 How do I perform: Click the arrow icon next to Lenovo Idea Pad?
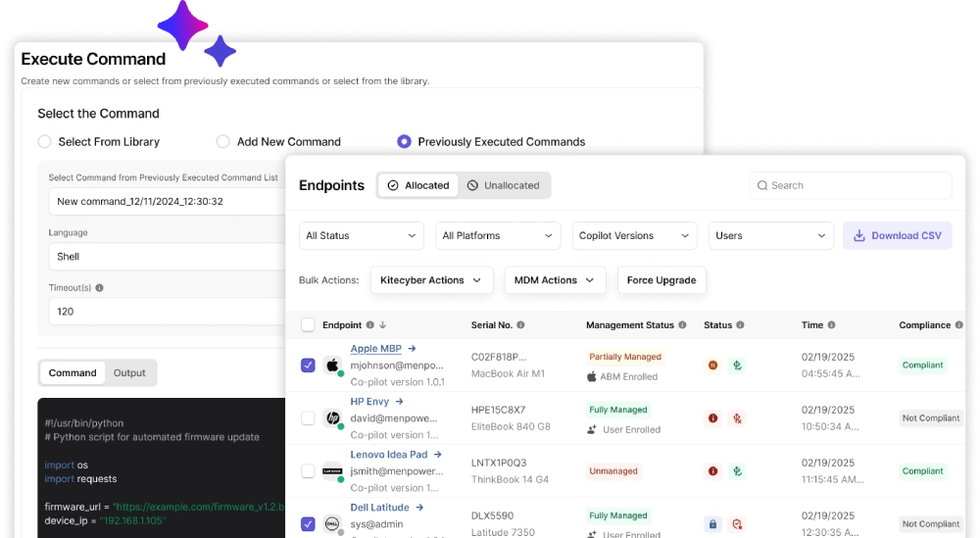pos(437,455)
